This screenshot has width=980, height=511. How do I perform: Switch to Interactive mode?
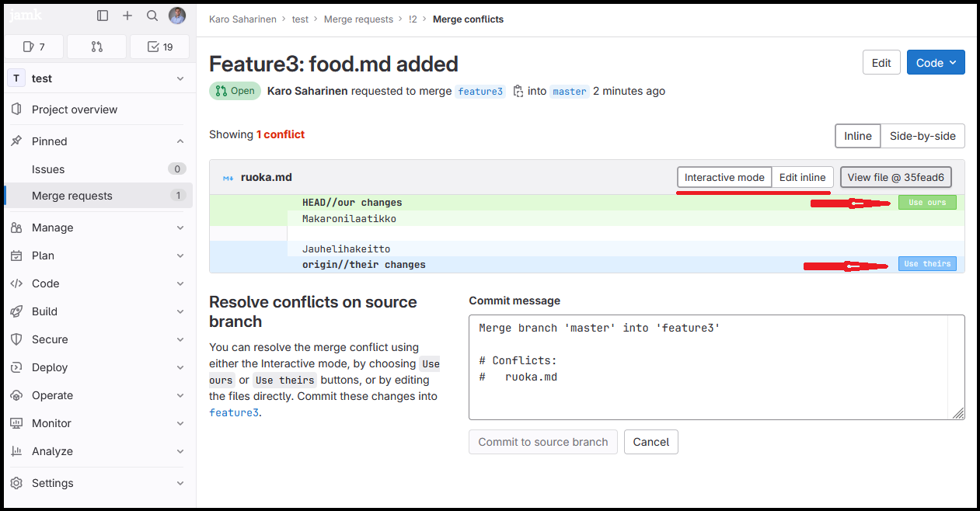[x=724, y=177]
